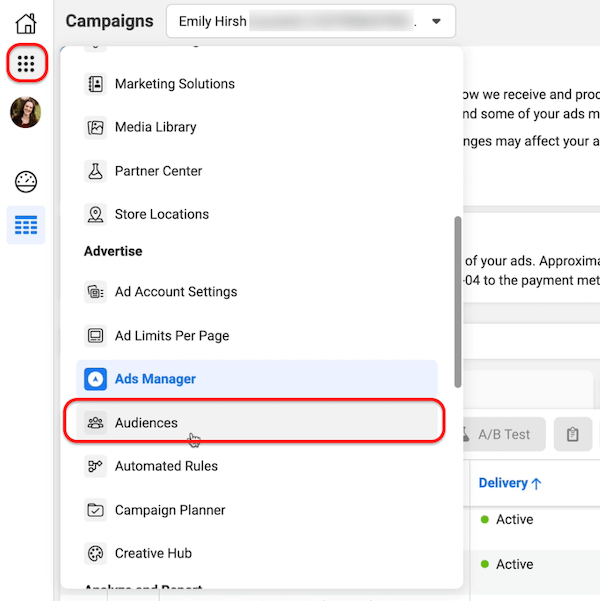Open the home icon in left sidebar
Viewport: 600px width, 601px height.
click(x=26, y=23)
